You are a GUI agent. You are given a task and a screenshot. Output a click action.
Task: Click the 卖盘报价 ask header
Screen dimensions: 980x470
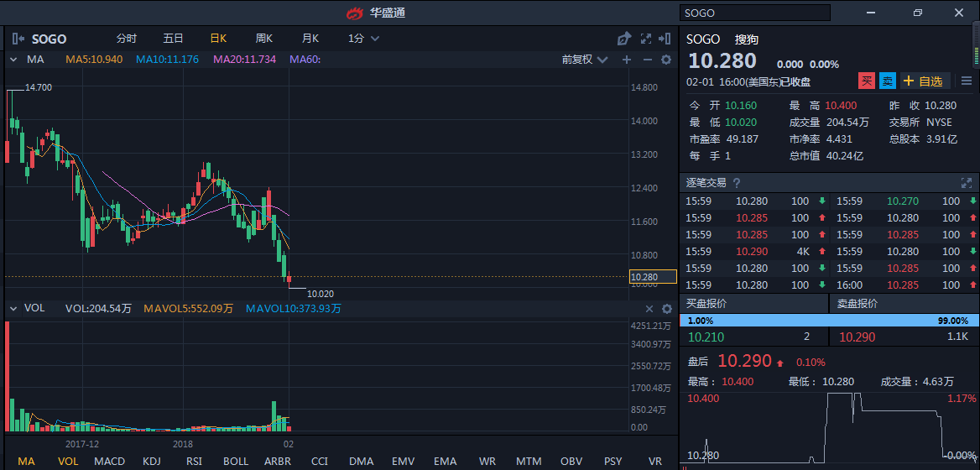point(904,305)
